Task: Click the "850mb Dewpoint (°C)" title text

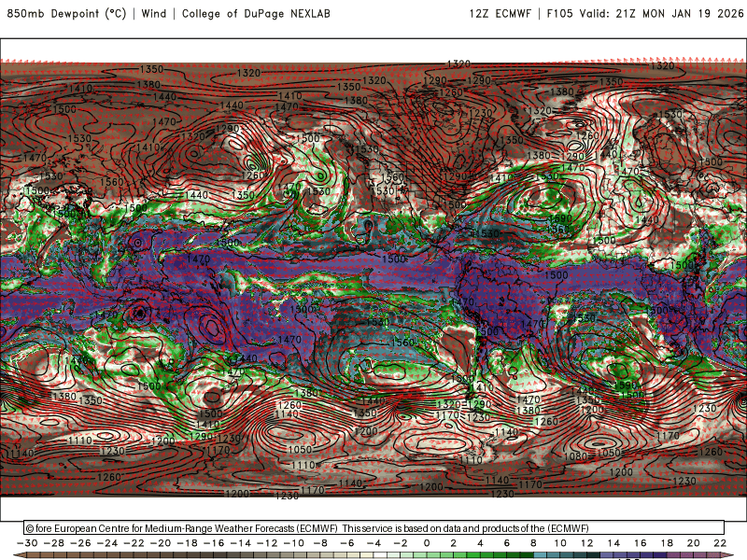Action: coord(66,13)
